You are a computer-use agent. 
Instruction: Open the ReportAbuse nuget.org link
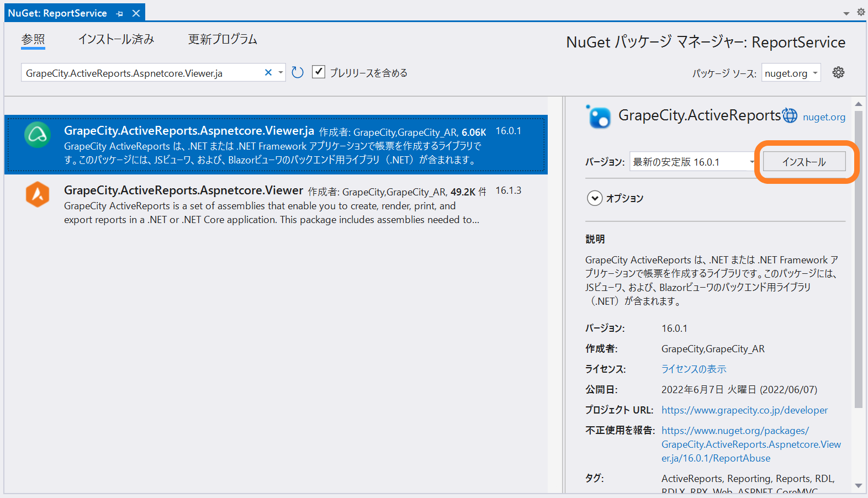(751, 444)
